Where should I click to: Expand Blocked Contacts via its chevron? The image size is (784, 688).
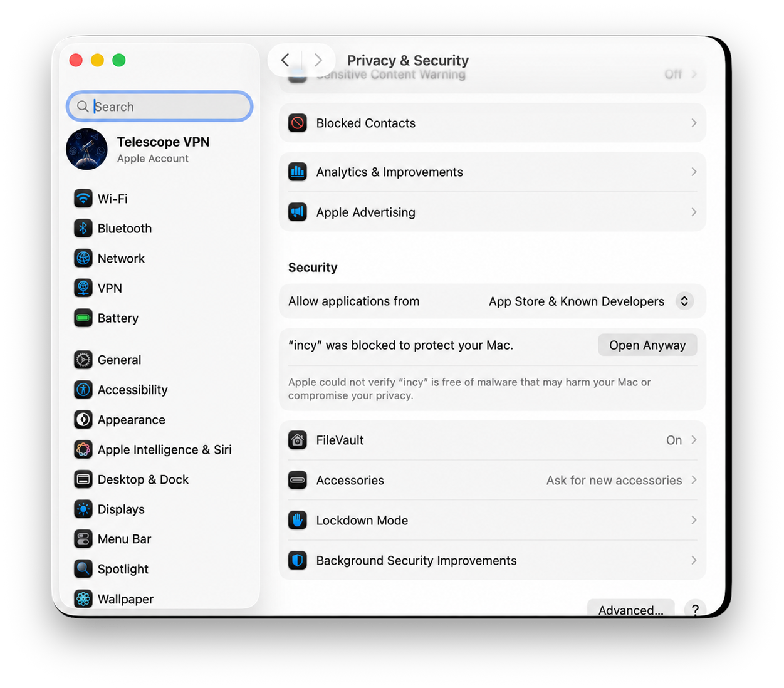coord(694,123)
